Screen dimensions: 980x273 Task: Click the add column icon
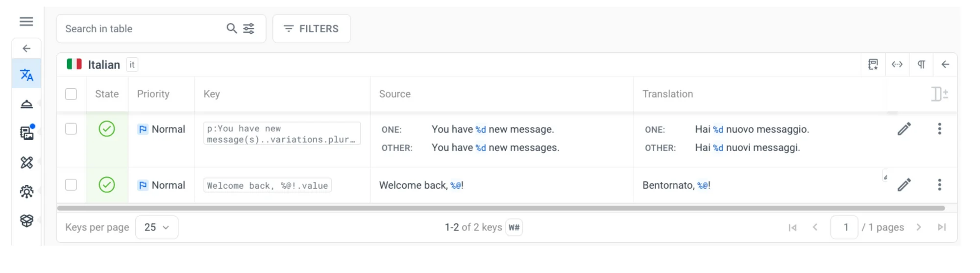939,94
